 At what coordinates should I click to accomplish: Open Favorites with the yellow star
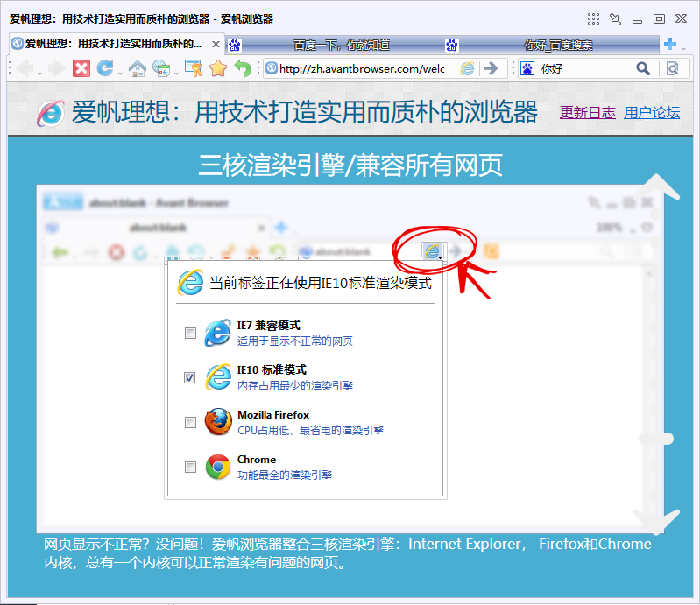click(x=218, y=68)
